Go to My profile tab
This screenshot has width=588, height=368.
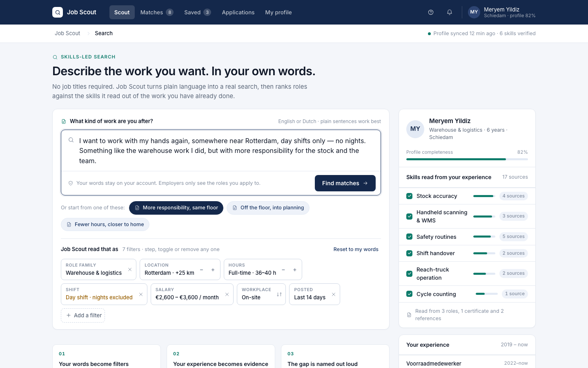[278, 12]
